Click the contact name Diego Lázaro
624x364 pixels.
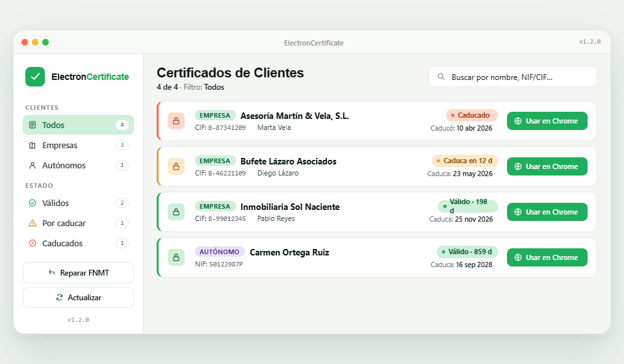278,173
